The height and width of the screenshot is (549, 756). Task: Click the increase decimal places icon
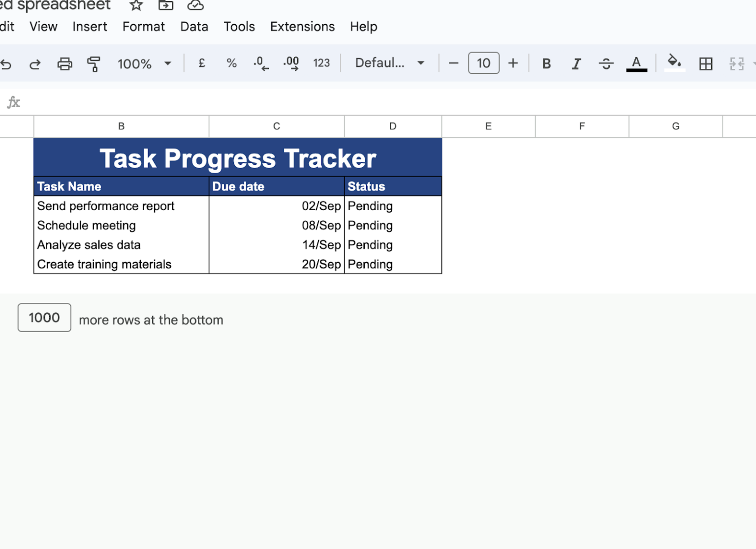[290, 63]
